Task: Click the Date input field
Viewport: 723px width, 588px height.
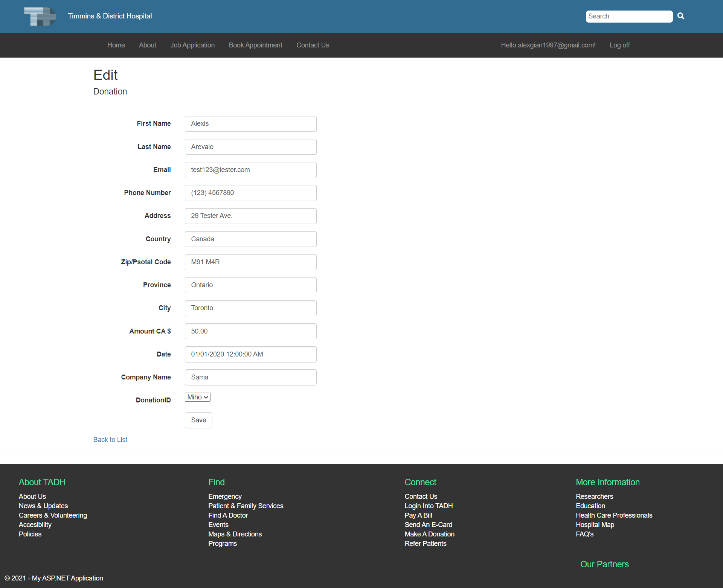Action: pyautogui.click(x=250, y=354)
